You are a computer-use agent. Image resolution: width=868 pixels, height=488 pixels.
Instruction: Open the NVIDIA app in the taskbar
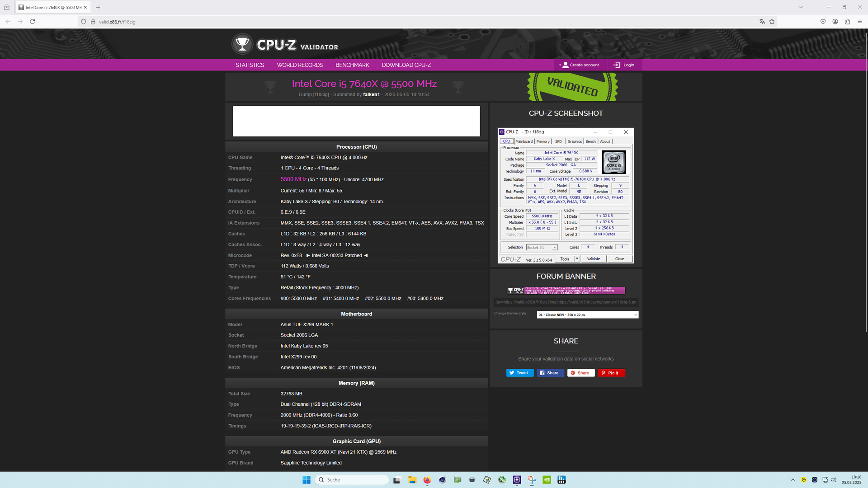tap(547, 480)
